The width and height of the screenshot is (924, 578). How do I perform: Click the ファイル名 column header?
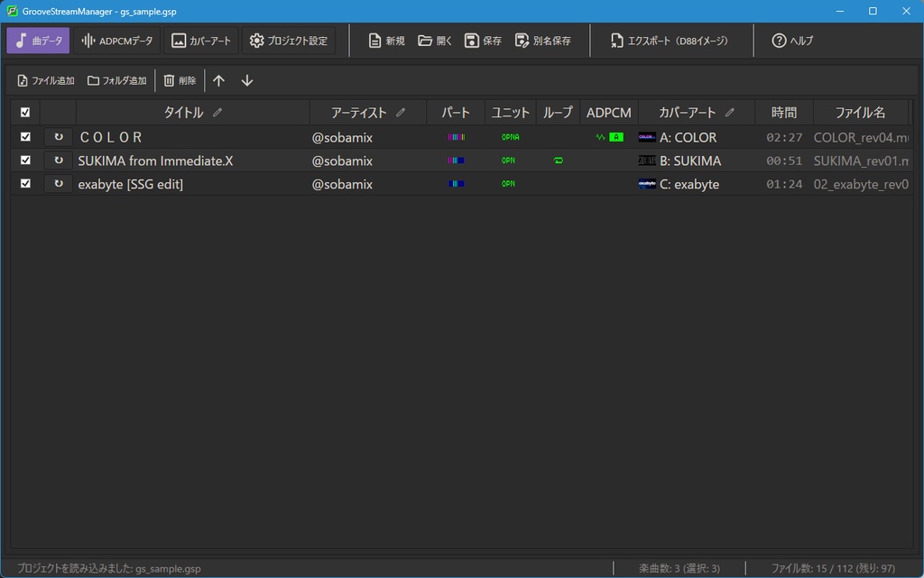click(860, 113)
